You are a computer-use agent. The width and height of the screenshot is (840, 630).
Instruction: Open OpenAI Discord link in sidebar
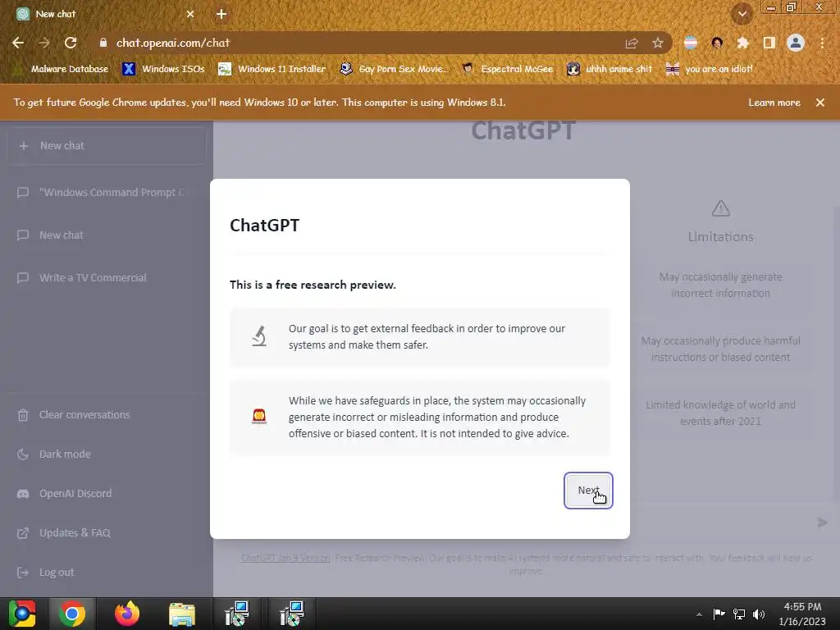point(107,493)
